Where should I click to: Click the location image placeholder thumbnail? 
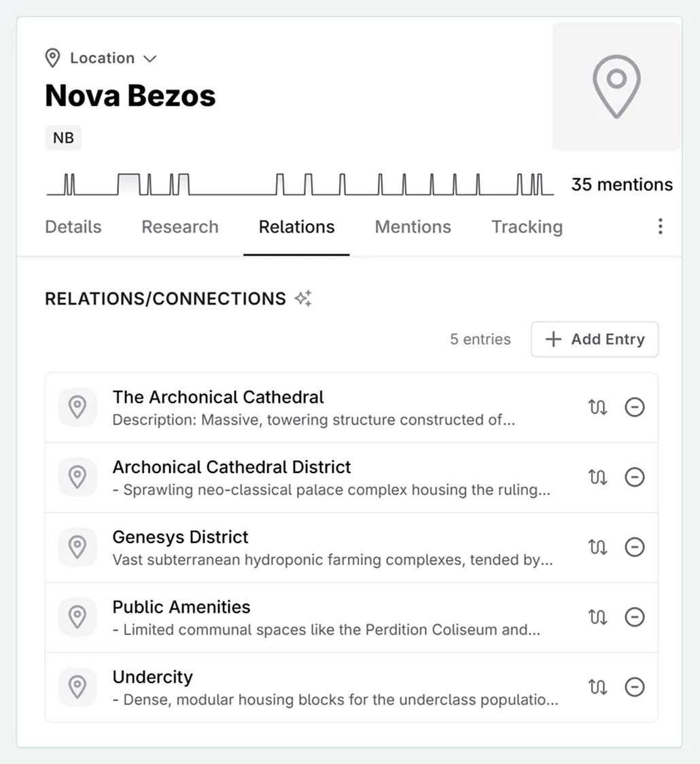[616, 87]
